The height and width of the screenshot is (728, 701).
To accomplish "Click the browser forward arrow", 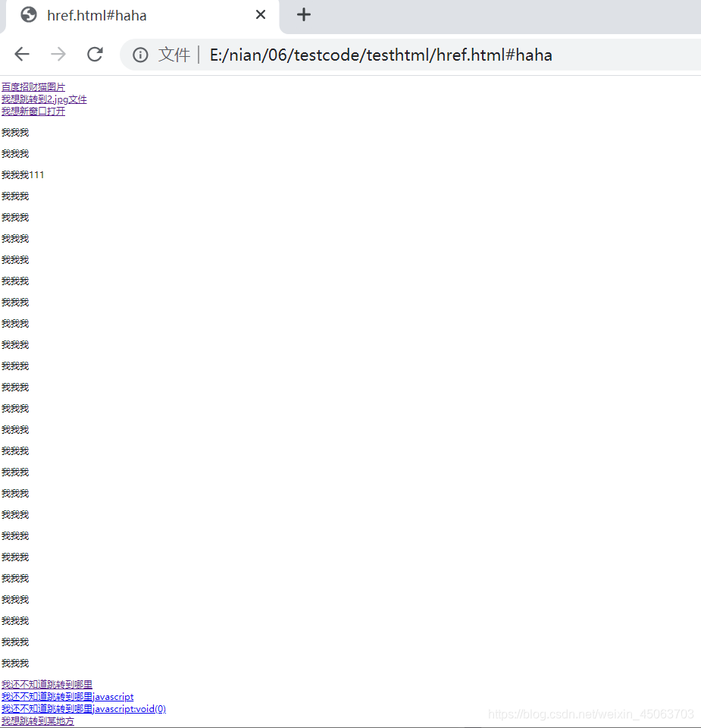I will 58,55.
